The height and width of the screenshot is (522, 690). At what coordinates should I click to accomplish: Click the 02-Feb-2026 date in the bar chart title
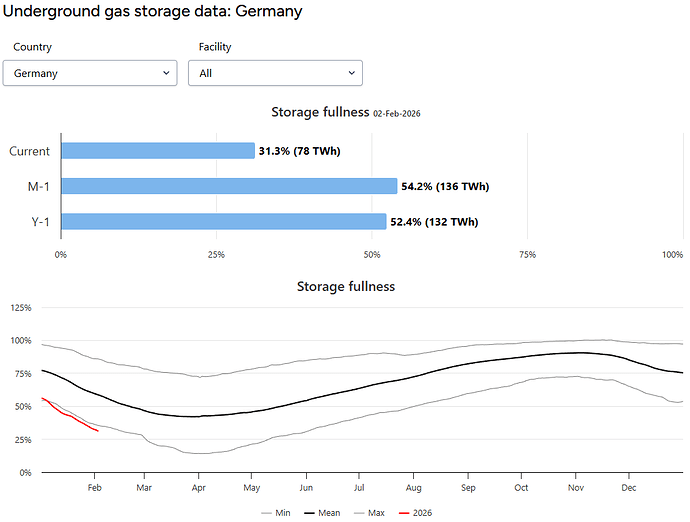[x=396, y=114]
